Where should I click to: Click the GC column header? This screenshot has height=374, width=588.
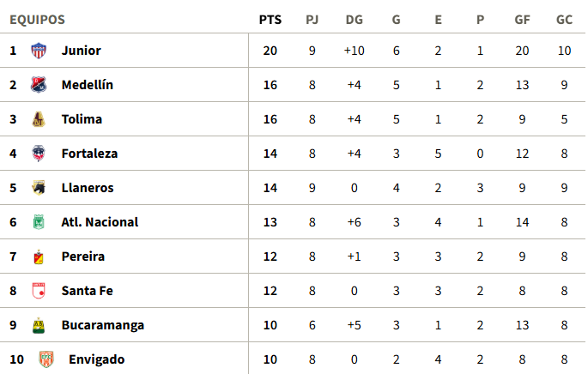(x=564, y=20)
